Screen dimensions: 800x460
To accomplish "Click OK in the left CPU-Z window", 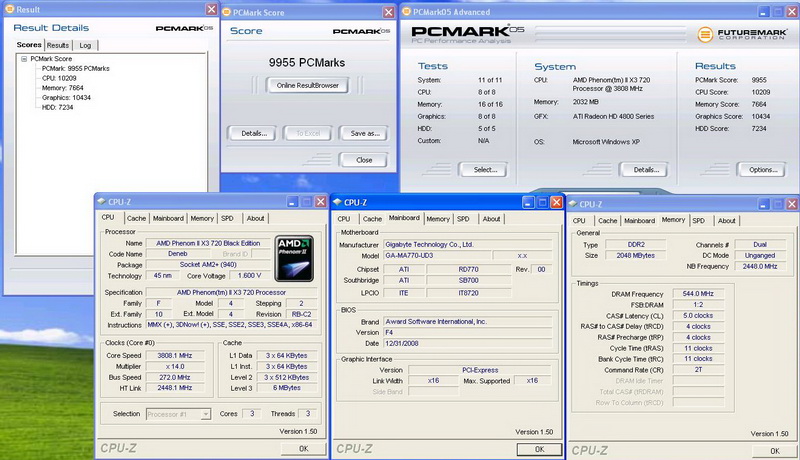I will pyautogui.click(x=304, y=448).
